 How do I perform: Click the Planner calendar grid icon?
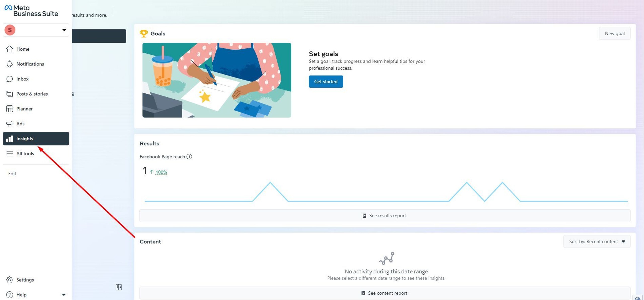10,109
